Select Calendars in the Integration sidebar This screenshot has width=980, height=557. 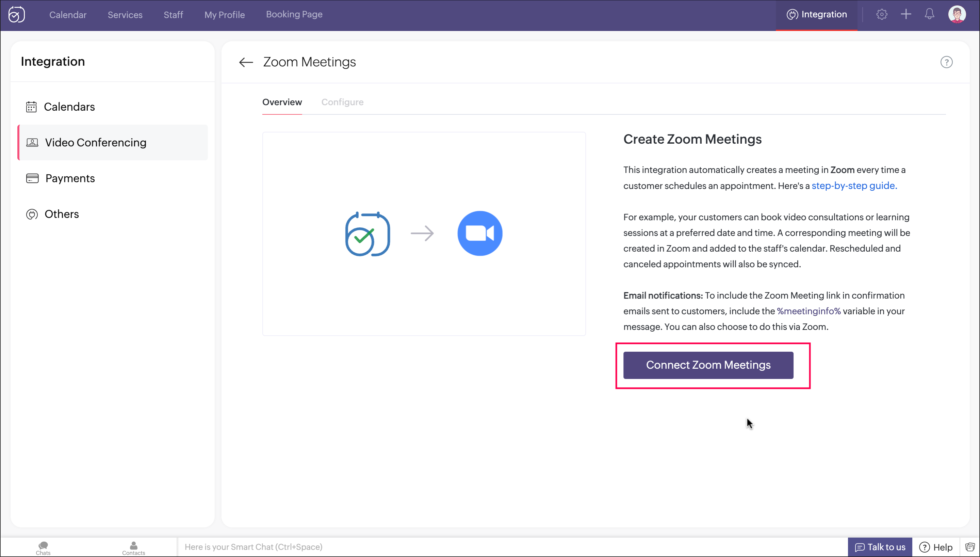pyautogui.click(x=113, y=107)
